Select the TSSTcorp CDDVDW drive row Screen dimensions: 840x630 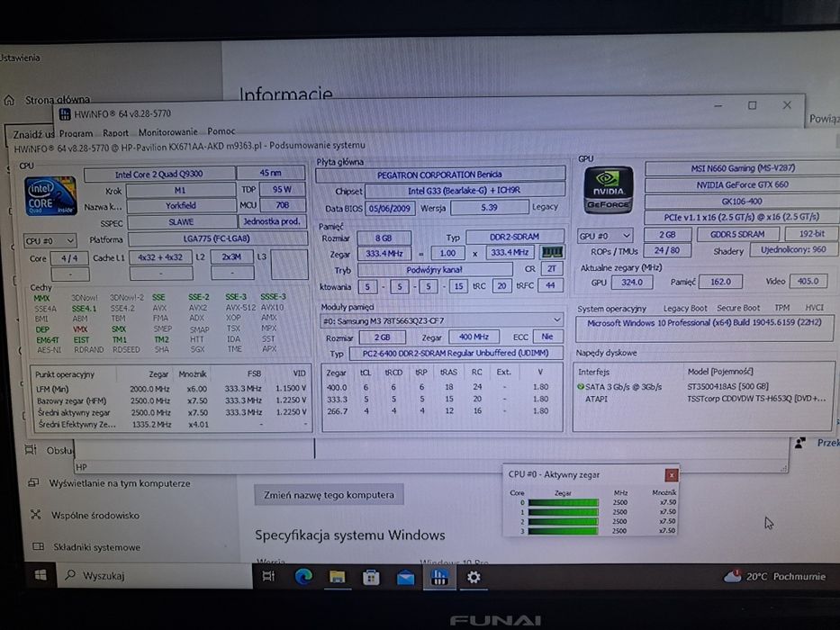[703, 399]
